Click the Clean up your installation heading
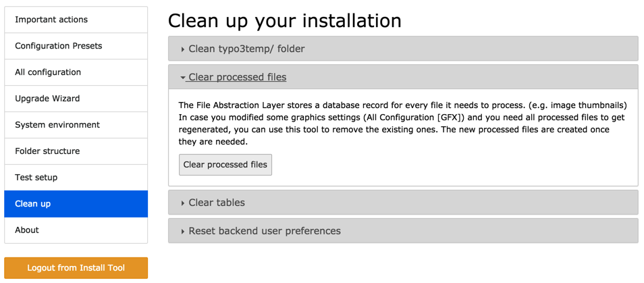 [284, 20]
